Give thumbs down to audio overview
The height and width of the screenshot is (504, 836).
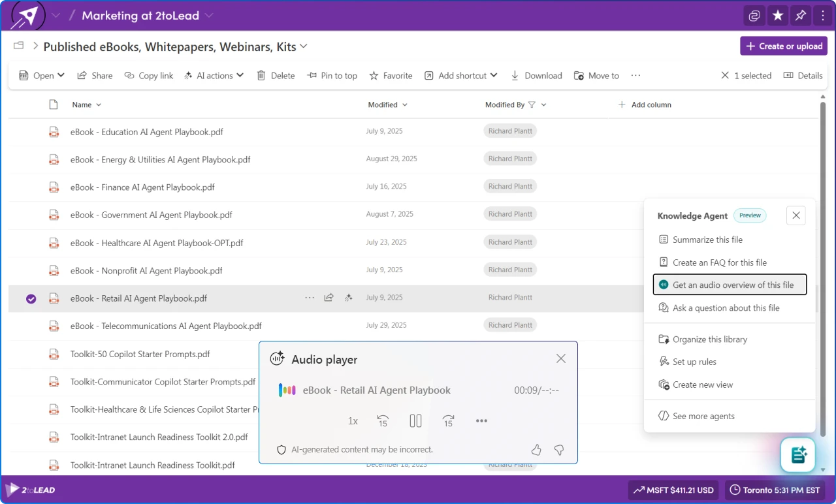pyautogui.click(x=559, y=450)
